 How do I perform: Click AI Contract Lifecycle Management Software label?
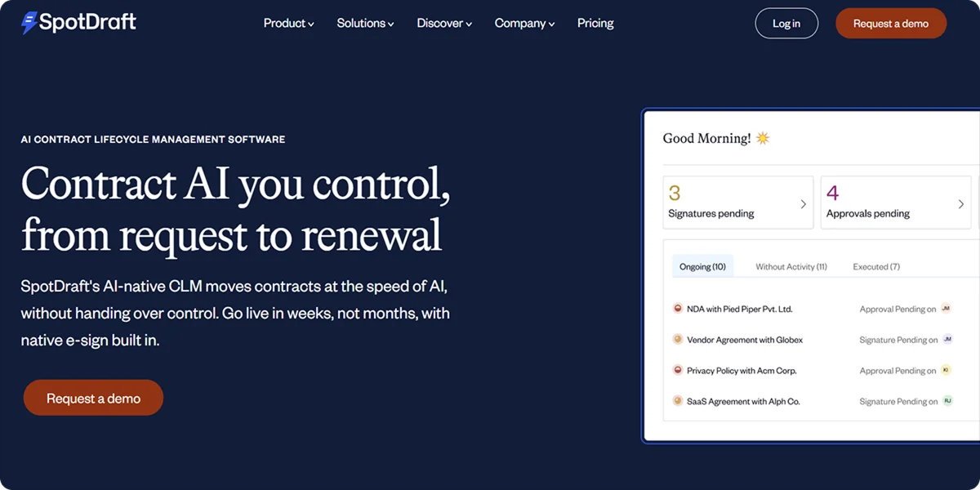pos(153,140)
